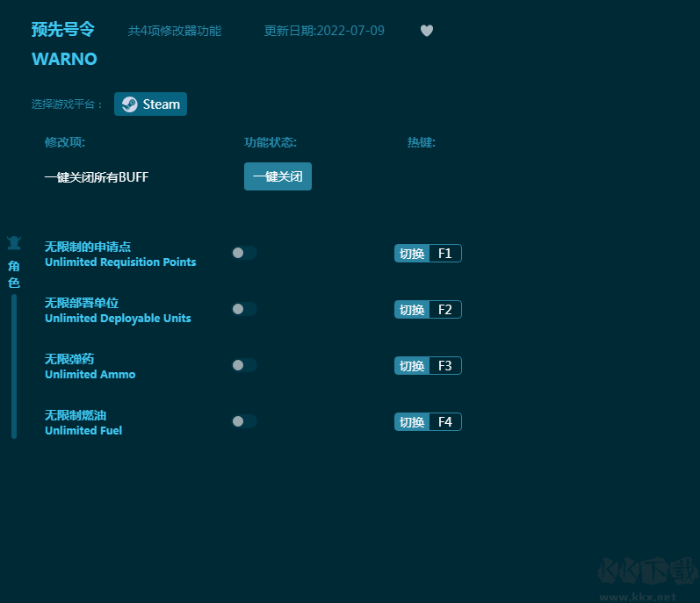The image size is (700, 603).
Task: Select the character category helmet icon
Action: click(x=14, y=242)
